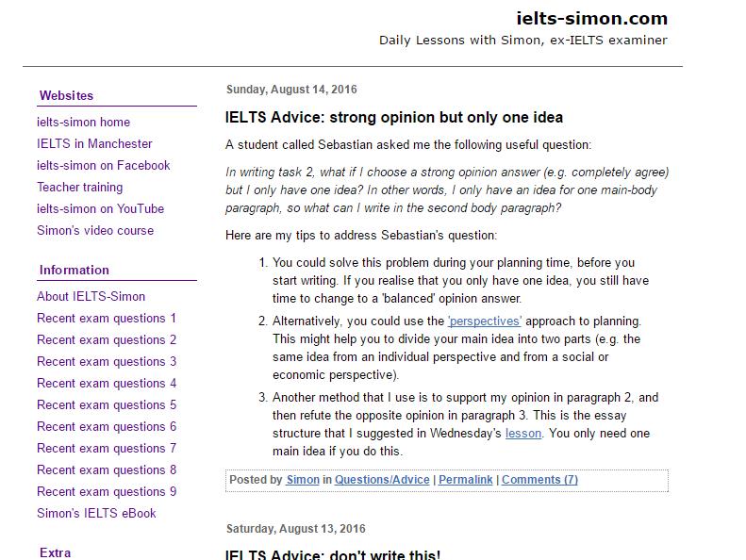Screen dimensions: 746x560
Task: Click the author name Simon
Action: (303, 480)
